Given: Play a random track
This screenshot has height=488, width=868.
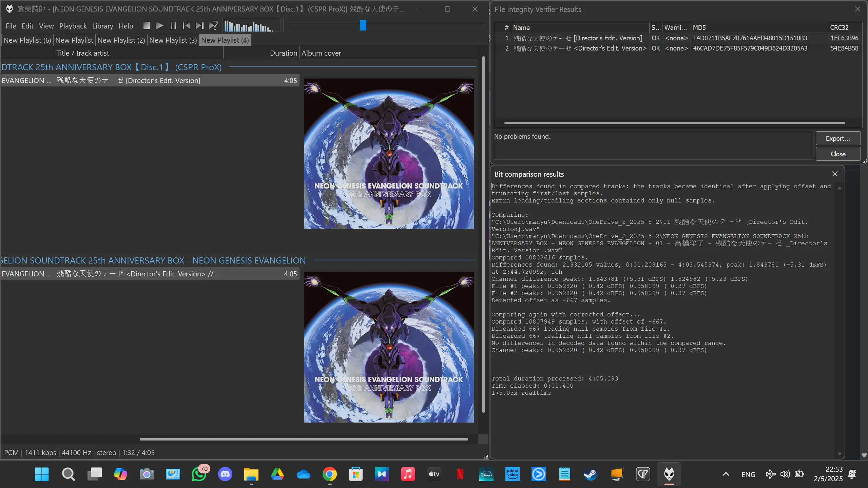Looking at the screenshot, I should (x=213, y=25).
